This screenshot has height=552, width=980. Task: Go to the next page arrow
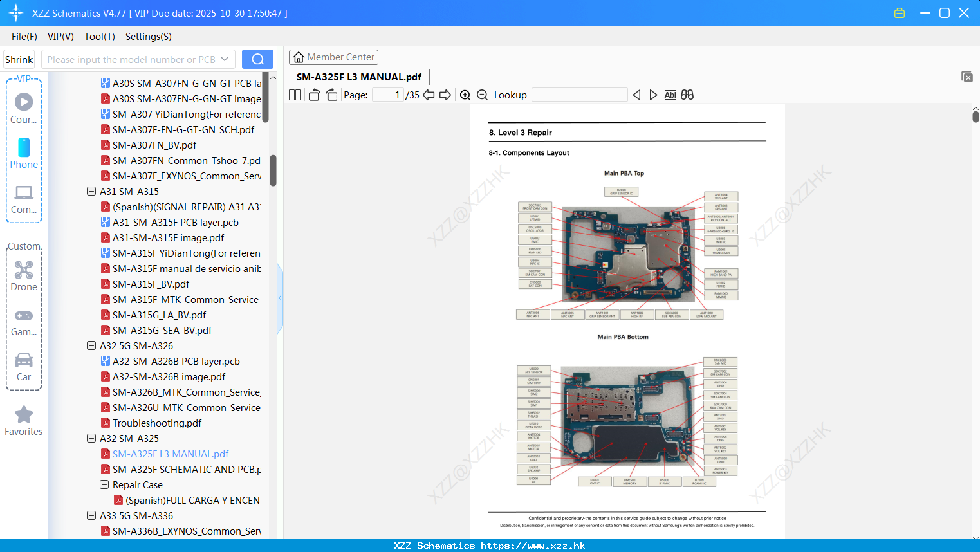445,95
